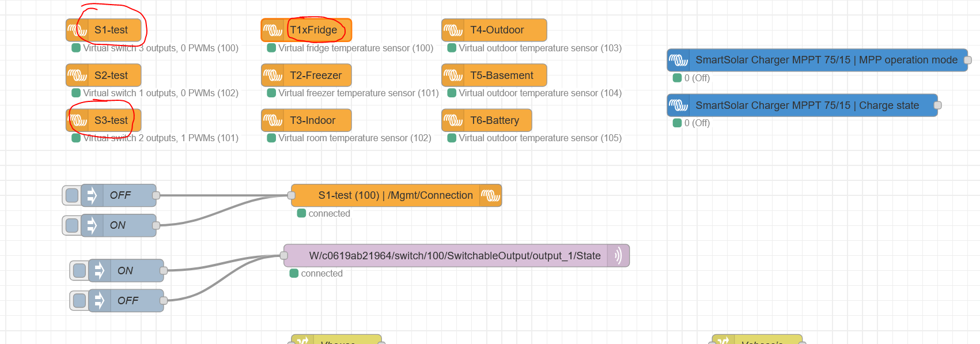
Task: Trigger the first ON inject node button
Action: 72,225
